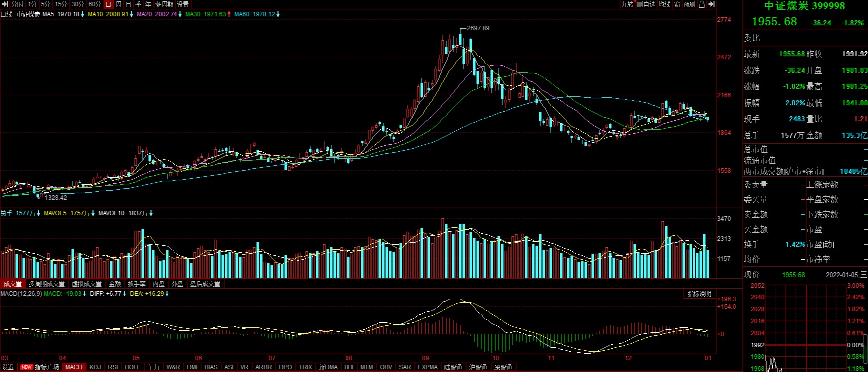Select the EXPMA indicator tab
Screen dimensions: 868x372
tap(428, 367)
